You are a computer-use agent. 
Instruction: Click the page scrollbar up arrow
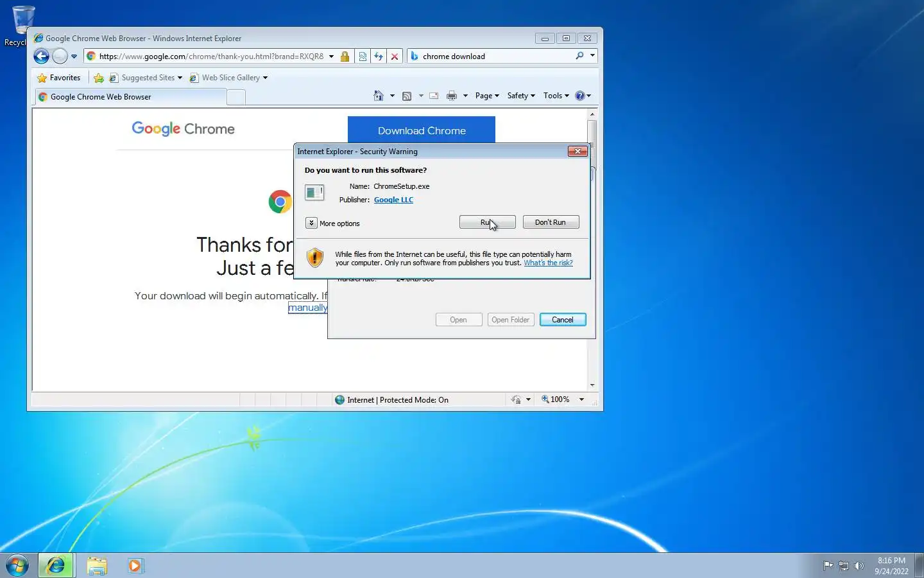tap(592, 114)
